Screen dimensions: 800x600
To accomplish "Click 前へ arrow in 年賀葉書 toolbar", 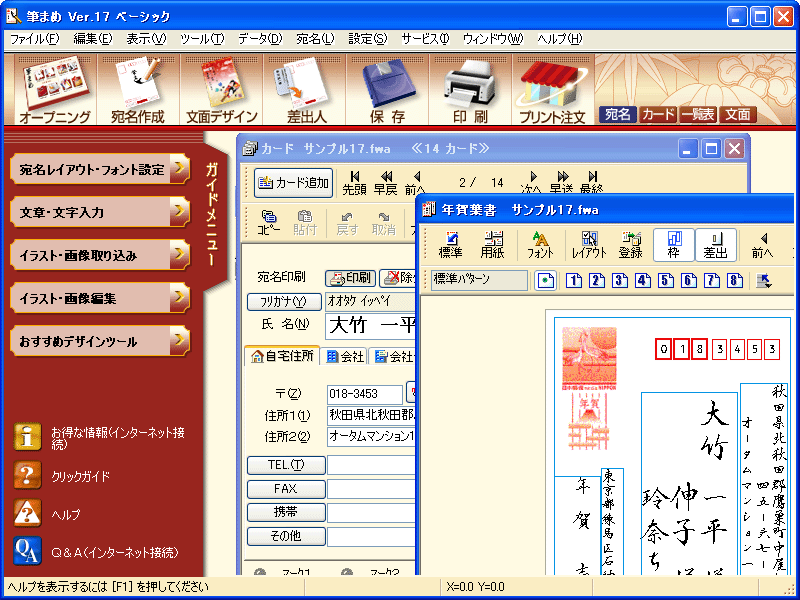I will [x=762, y=245].
